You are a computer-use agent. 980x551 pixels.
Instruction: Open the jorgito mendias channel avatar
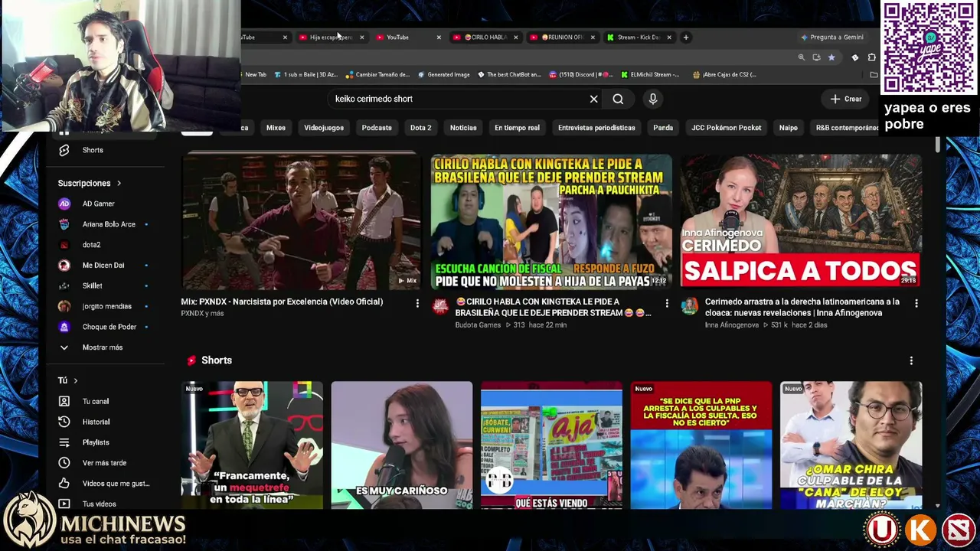click(x=64, y=306)
